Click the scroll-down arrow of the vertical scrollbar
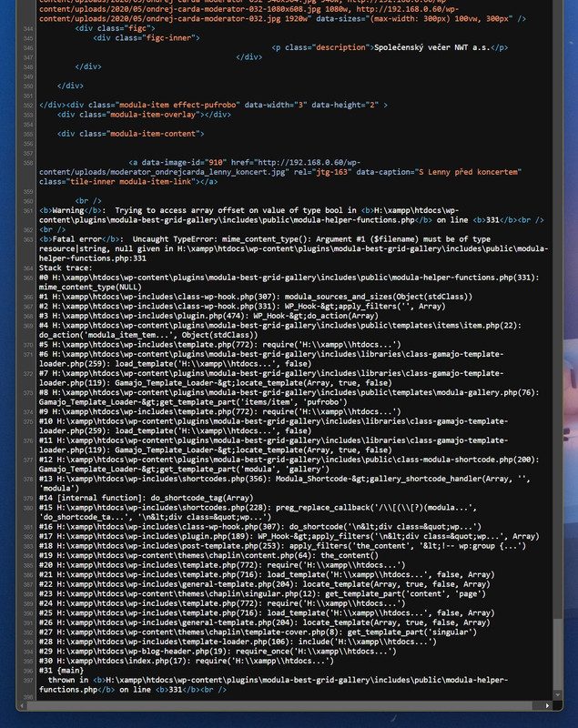Screen dimensions: 578x728 coord(558,695)
